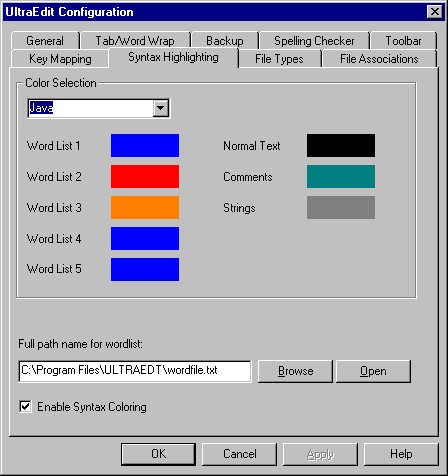Show the File Associations tab
The width and height of the screenshot is (448, 476).
[379, 59]
